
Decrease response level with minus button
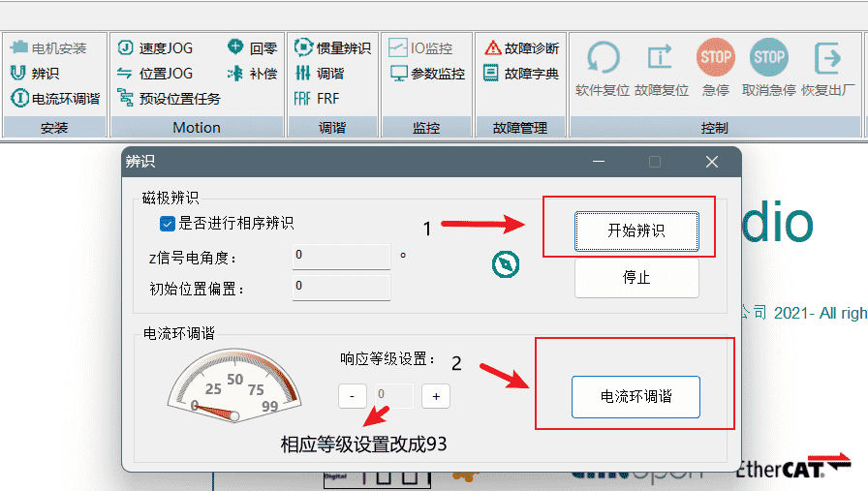[352, 395]
